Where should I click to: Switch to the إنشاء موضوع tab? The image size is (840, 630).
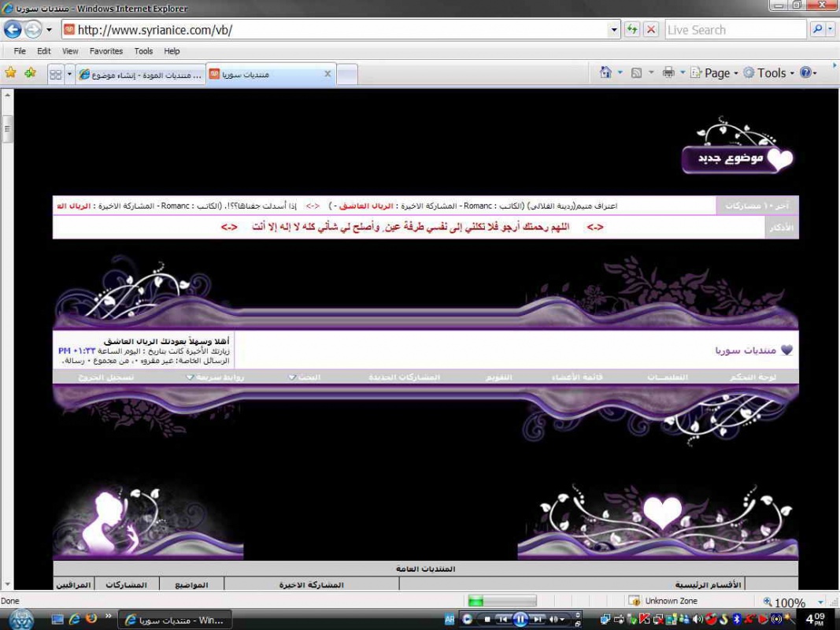pos(140,74)
